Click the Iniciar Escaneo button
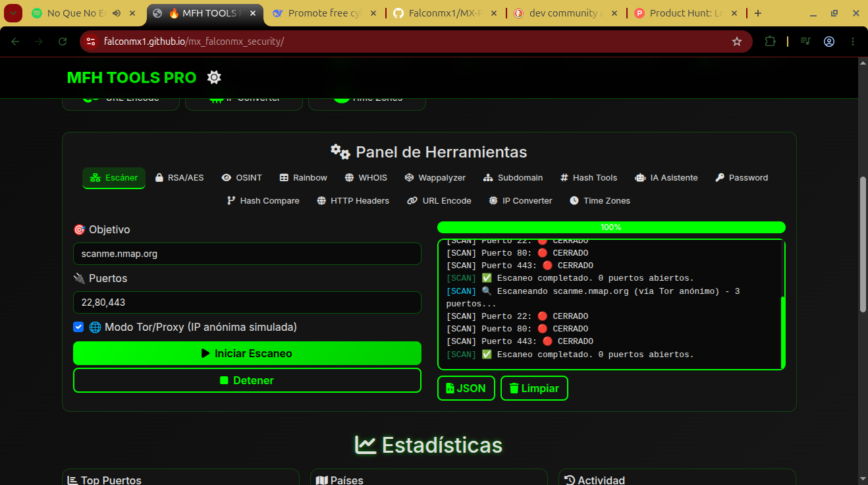This screenshot has width=868, height=485. pyautogui.click(x=247, y=353)
